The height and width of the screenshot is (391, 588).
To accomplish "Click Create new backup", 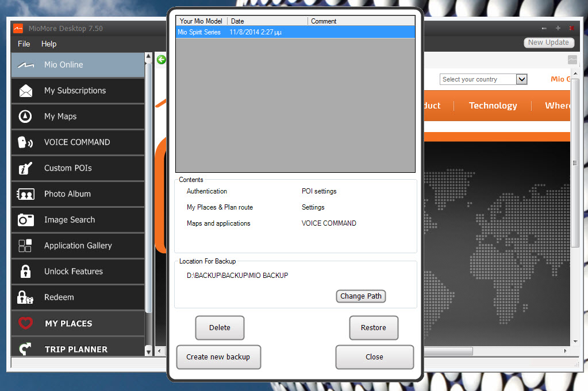I will [218, 357].
